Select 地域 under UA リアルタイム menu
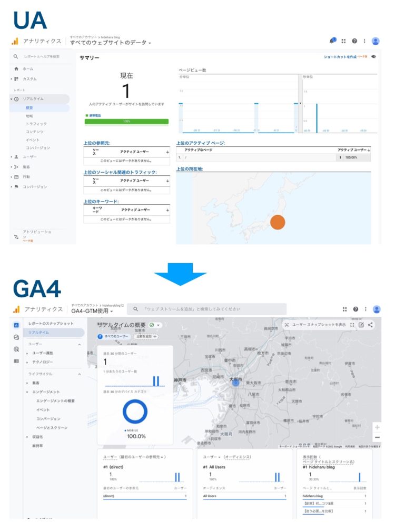 click(x=29, y=116)
